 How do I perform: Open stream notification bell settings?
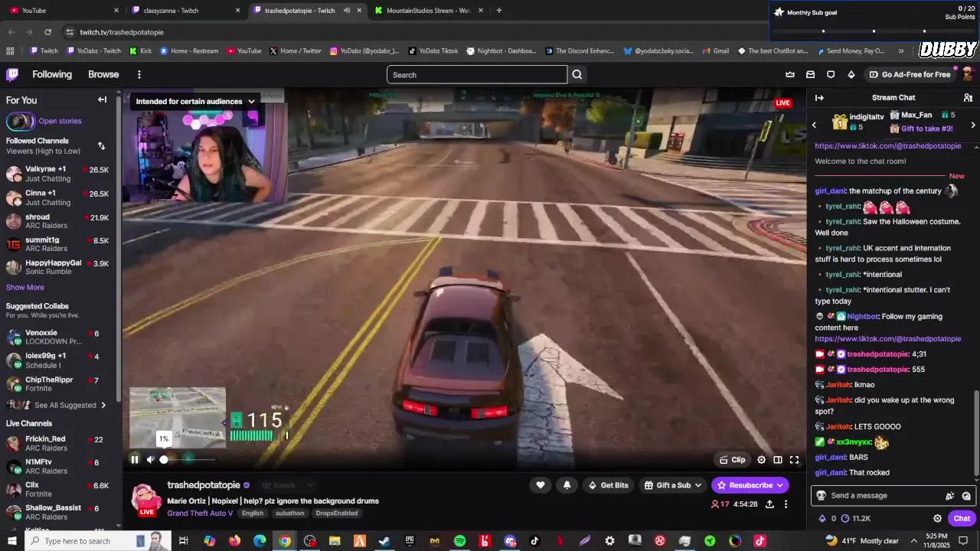click(x=567, y=485)
